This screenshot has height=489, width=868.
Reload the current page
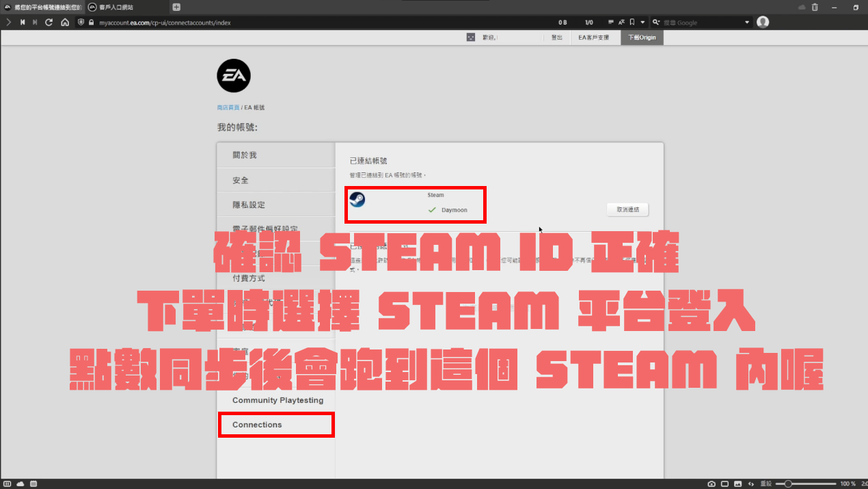49,22
